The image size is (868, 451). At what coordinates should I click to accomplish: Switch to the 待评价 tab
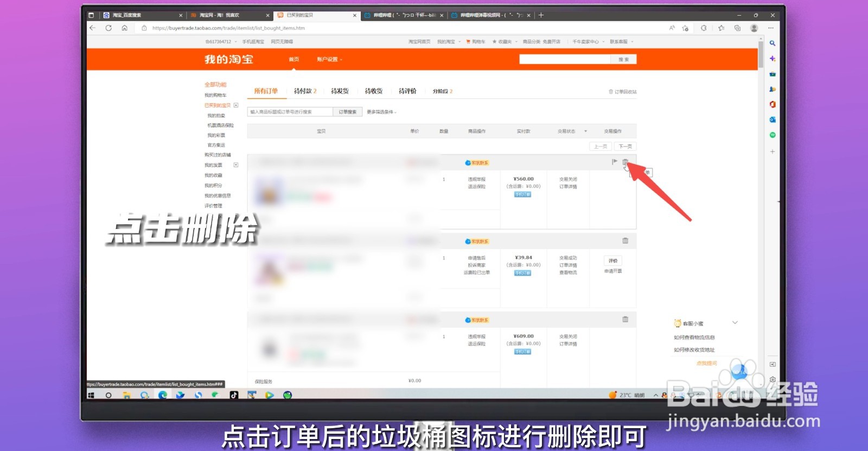(407, 91)
